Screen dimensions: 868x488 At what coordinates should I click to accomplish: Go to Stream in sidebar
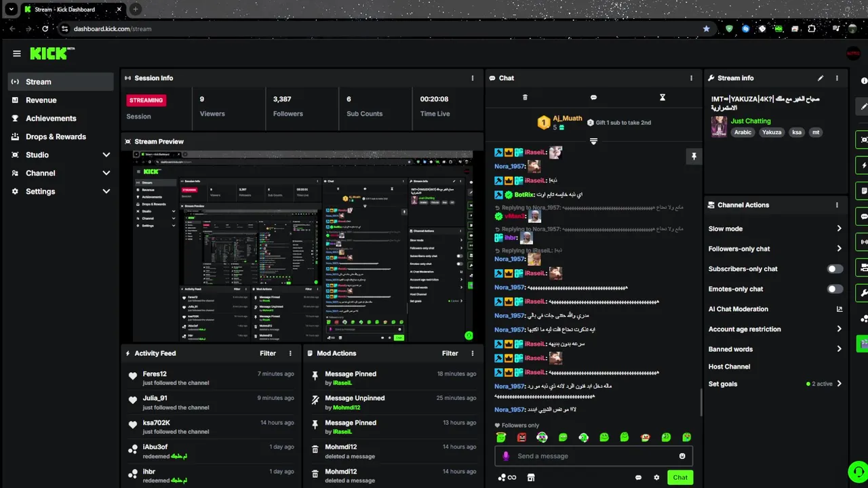[61, 81]
